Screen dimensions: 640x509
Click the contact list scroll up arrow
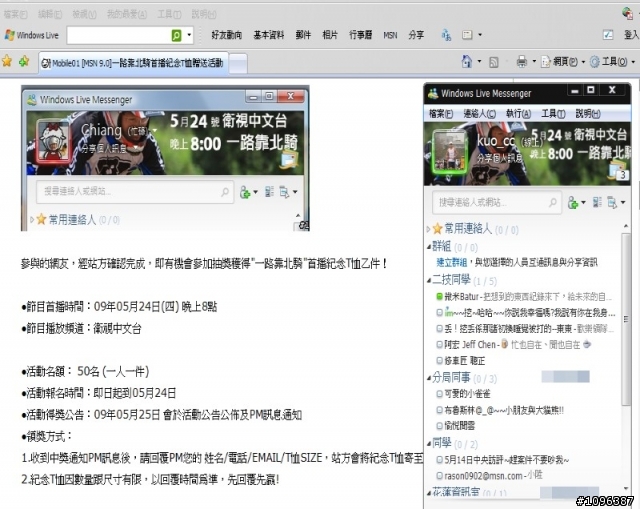pyautogui.click(x=626, y=227)
